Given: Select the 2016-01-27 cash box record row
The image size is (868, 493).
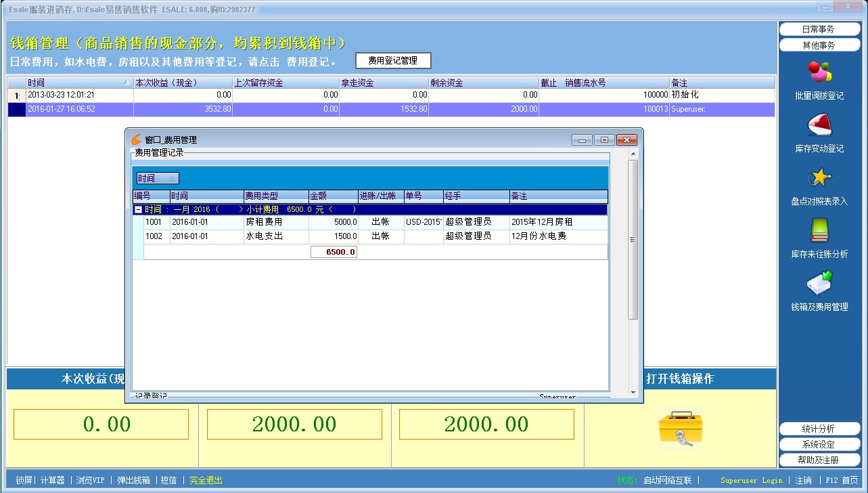Looking at the screenshot, I should point(338,109).
